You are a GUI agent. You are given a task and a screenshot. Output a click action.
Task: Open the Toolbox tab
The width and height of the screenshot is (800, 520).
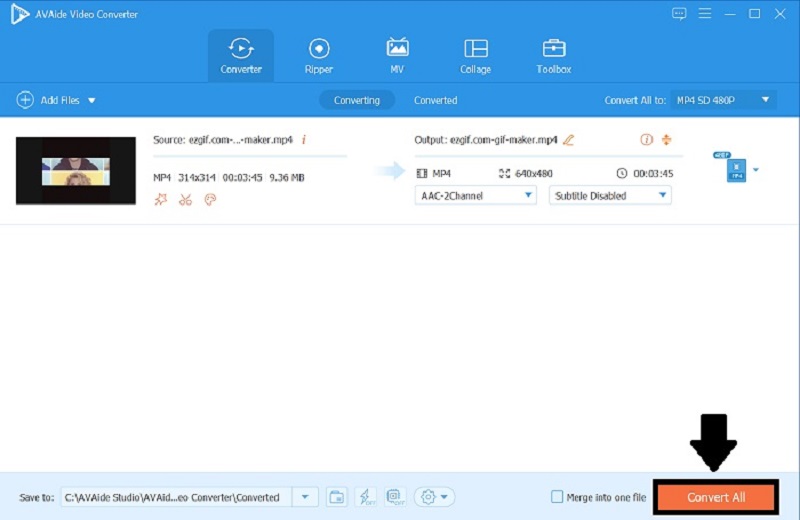point(554,56)
